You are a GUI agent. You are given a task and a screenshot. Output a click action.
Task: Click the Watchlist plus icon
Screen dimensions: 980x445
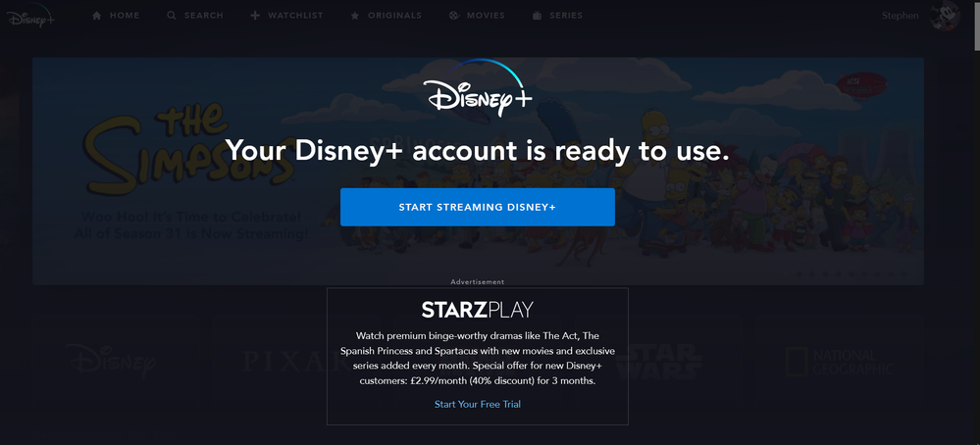255,16
